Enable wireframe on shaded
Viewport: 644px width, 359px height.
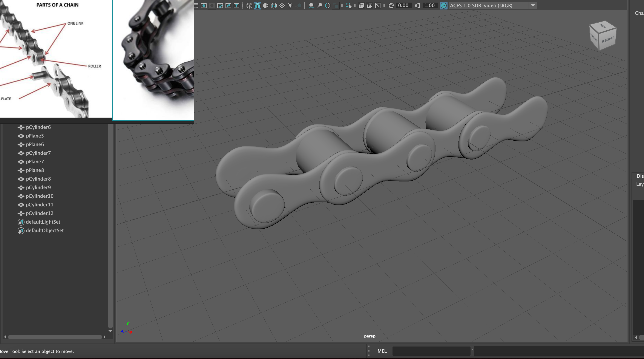274,6
